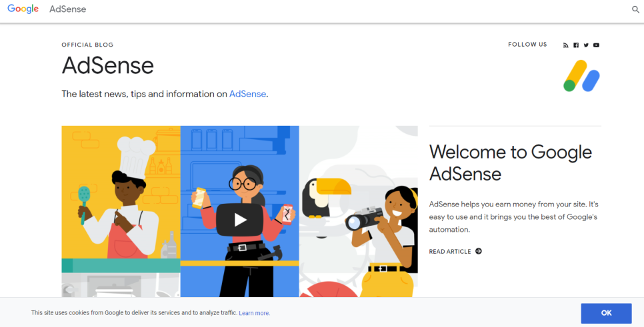Play the featured video

240,220
